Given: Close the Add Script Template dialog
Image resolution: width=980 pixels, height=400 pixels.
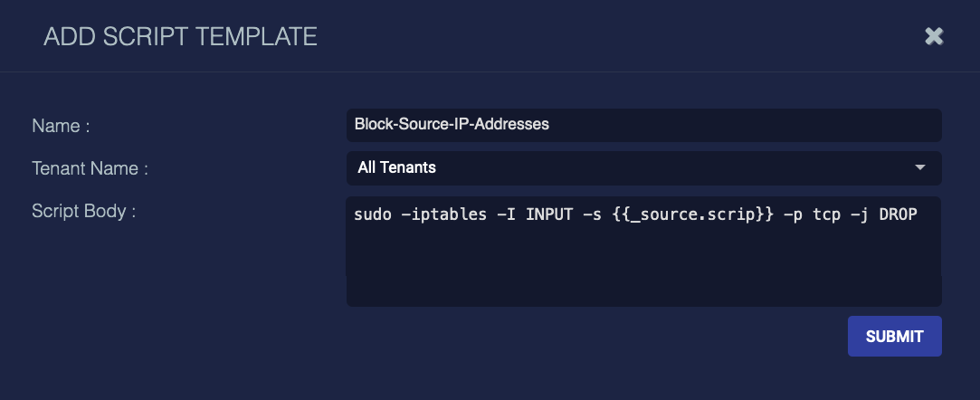Looking at the screenshot, I should (x=934, y=36).
